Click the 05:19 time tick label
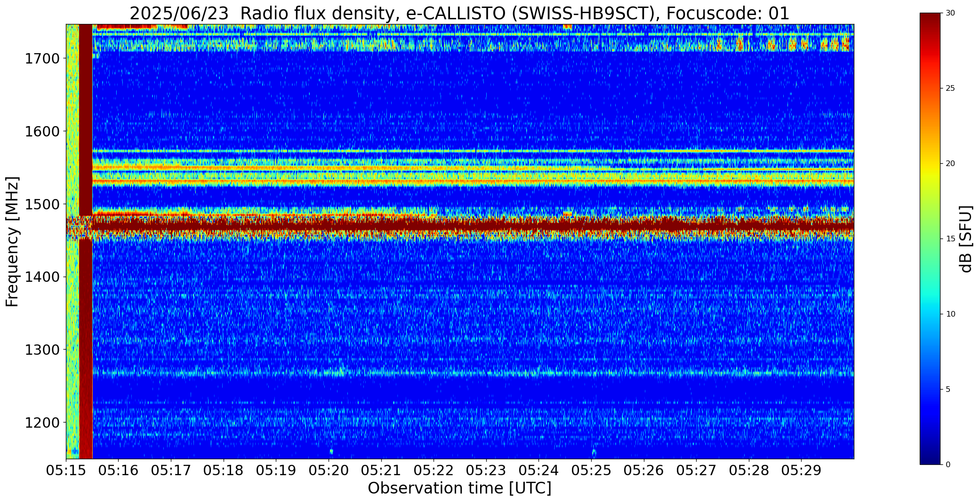 pos(276,470)
